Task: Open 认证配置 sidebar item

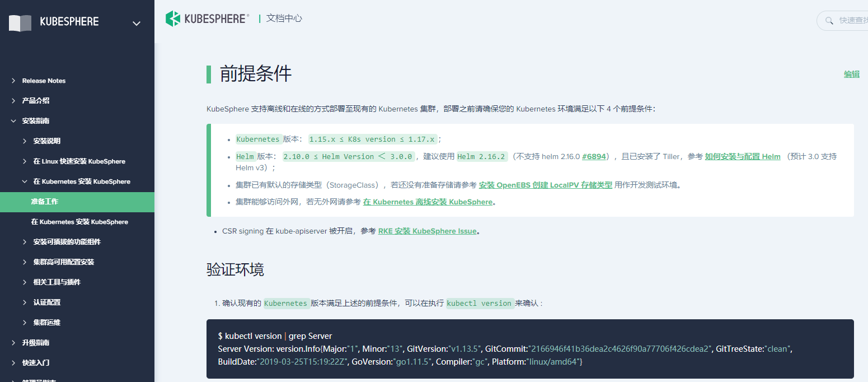Action: (47, 302)
